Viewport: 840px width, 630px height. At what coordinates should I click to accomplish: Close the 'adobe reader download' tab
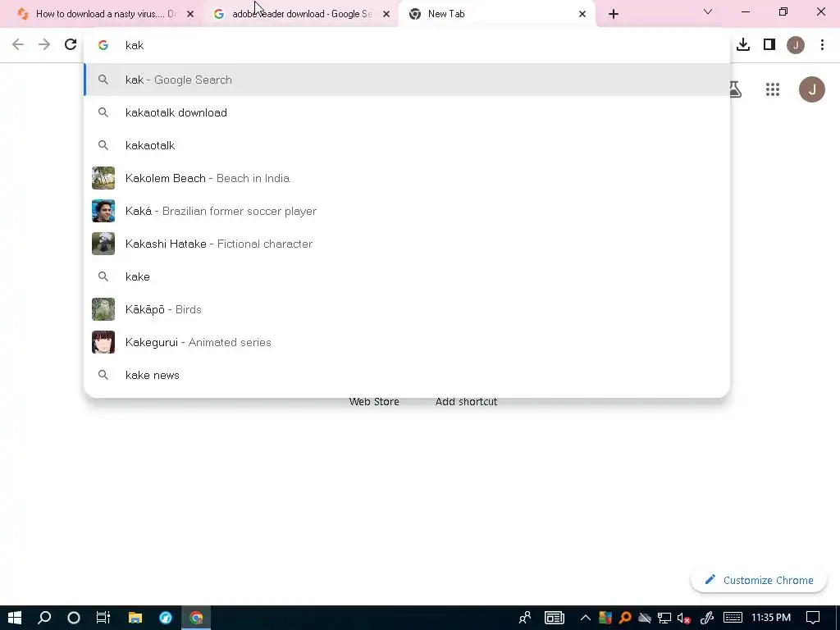386,14
